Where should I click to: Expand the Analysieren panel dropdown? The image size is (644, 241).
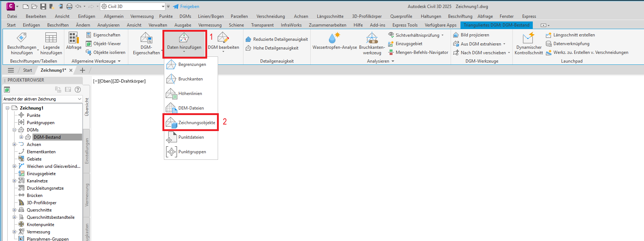point(381,61)
